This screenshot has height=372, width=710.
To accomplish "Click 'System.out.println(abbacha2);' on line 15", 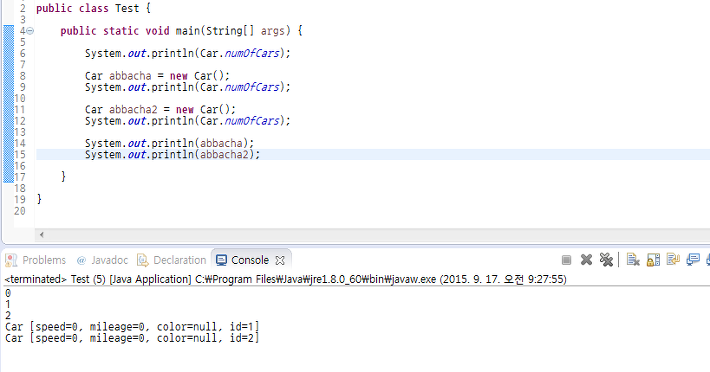I will pos(173,154).
